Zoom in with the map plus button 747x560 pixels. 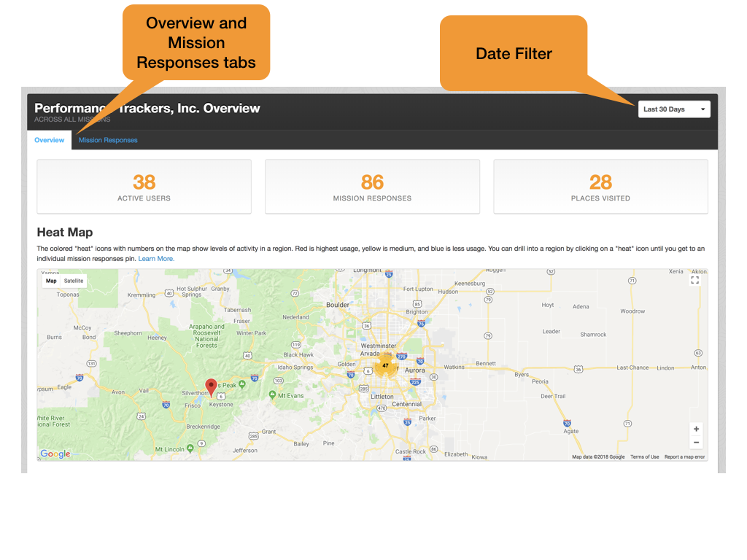click(x=696, y=429)
